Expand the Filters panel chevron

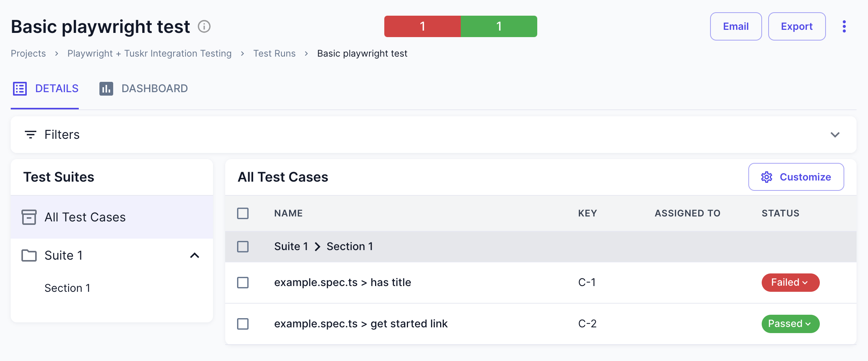point(835,135)
